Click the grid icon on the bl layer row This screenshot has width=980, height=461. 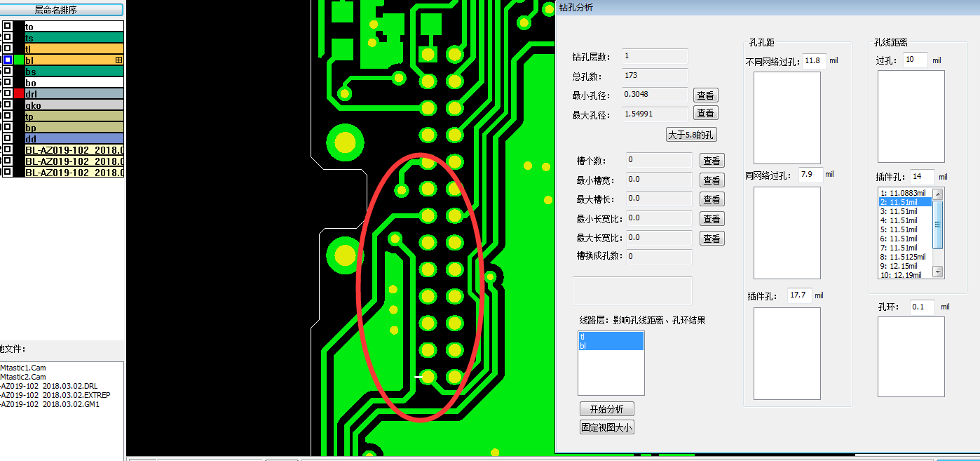pos(118,60)
